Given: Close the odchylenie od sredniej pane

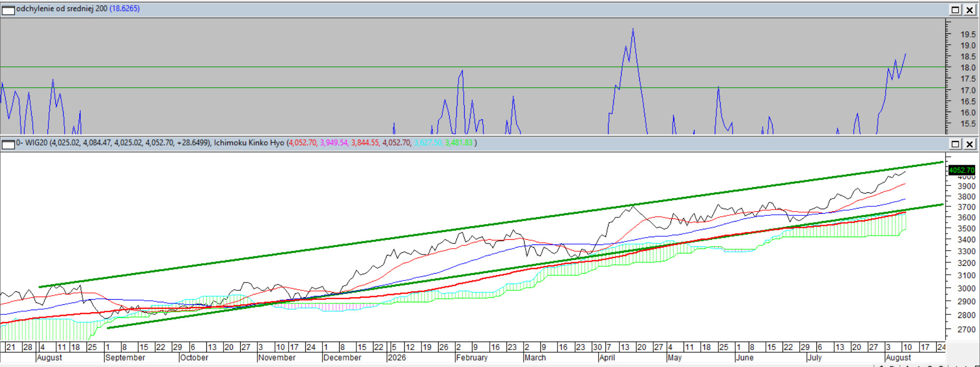Looking at the screenshot, I should 970,10.
